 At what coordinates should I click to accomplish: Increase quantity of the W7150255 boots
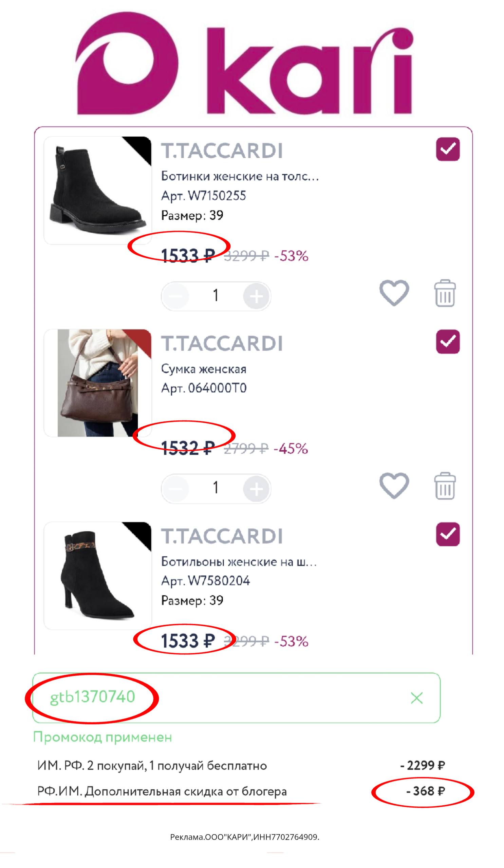tap(256, 296)
